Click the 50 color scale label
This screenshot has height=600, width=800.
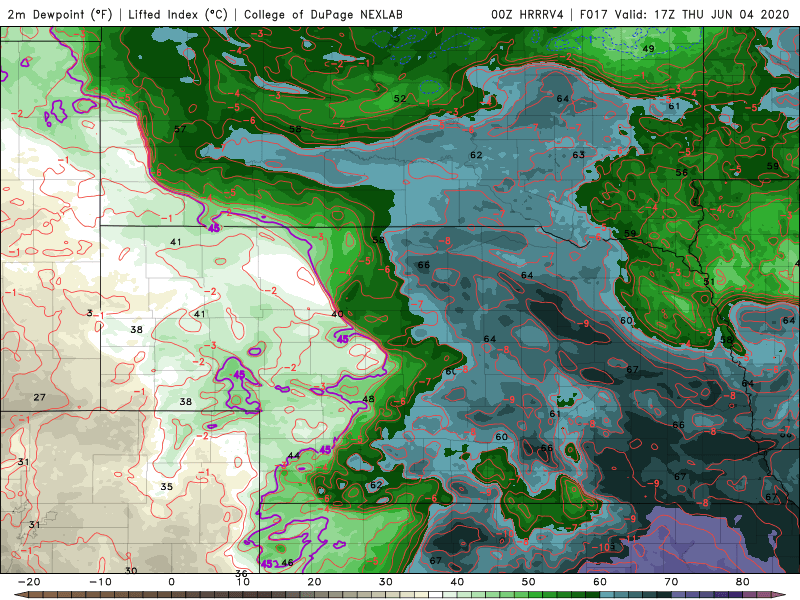[529, 582]
